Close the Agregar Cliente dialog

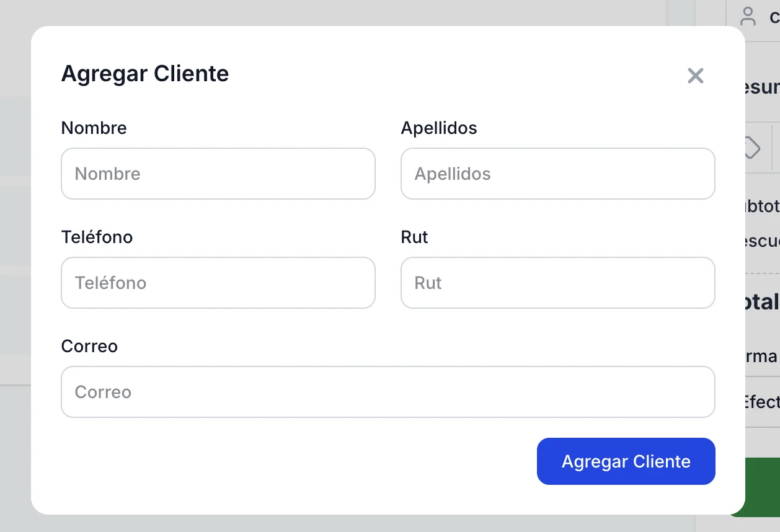coord(696,76)
